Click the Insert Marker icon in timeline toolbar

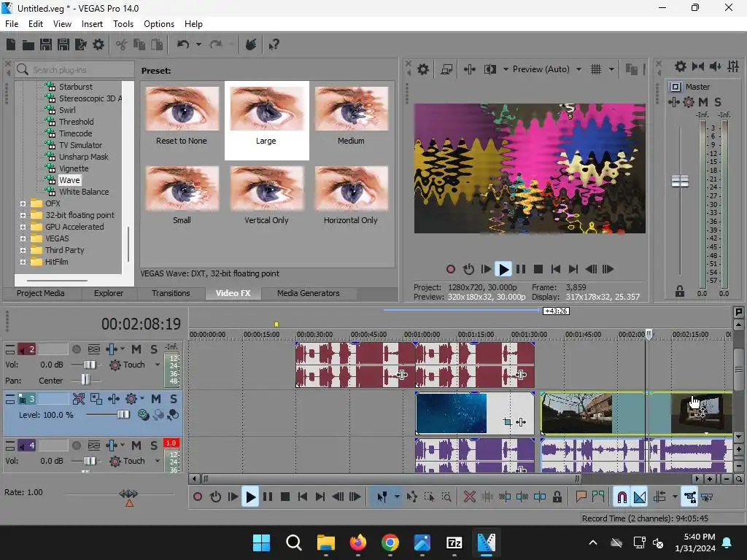coord(581,497)
